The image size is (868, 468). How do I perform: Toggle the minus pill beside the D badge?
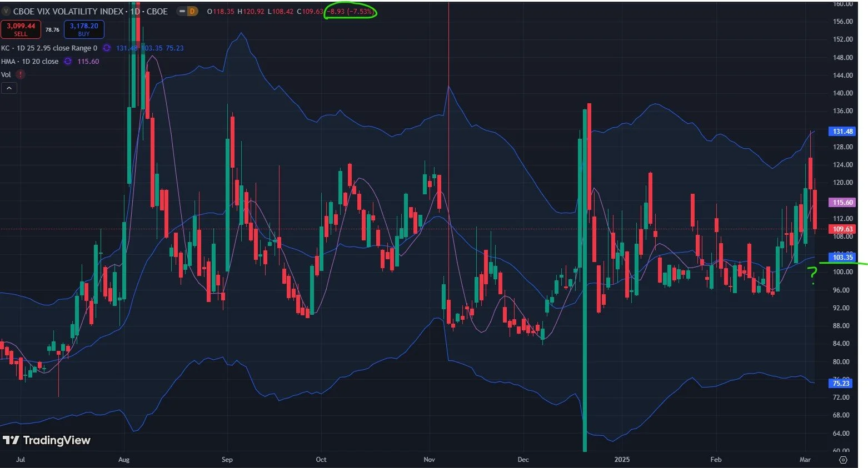[x=183, y=11]
